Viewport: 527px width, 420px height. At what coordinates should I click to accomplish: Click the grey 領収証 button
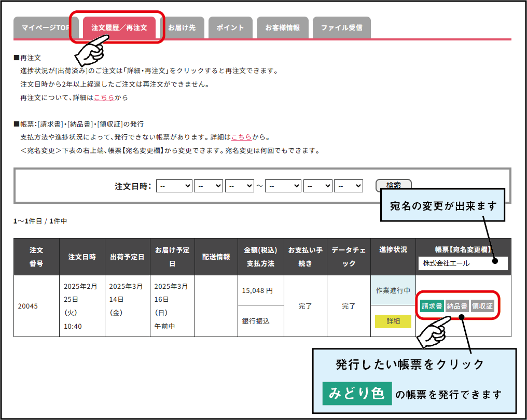point(482,306)
